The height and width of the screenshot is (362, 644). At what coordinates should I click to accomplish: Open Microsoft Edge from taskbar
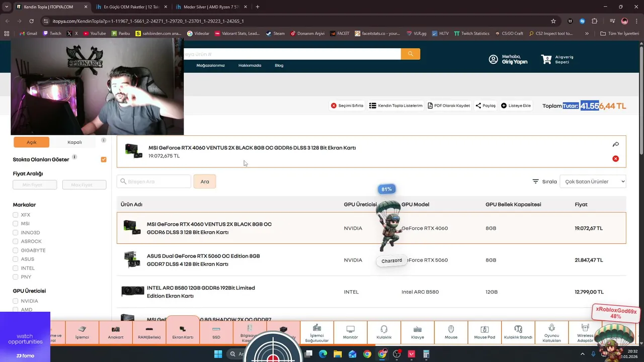[x=324, y=354]
